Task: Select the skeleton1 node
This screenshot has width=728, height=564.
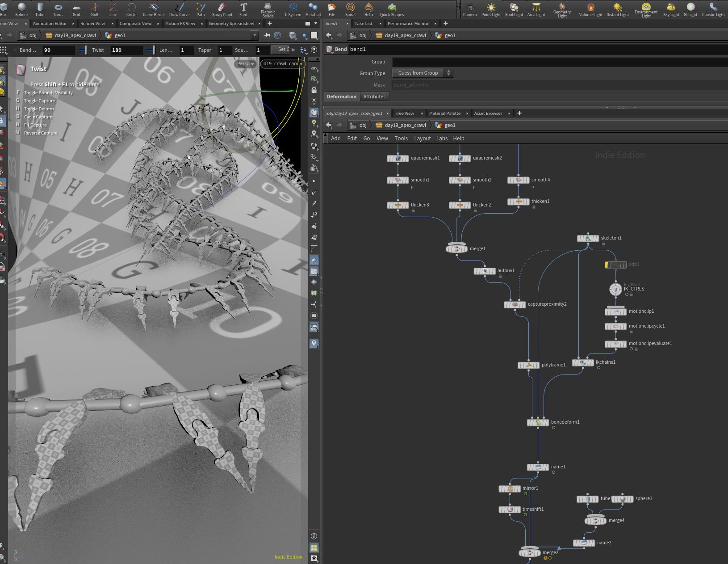Action: click(588, 238)
